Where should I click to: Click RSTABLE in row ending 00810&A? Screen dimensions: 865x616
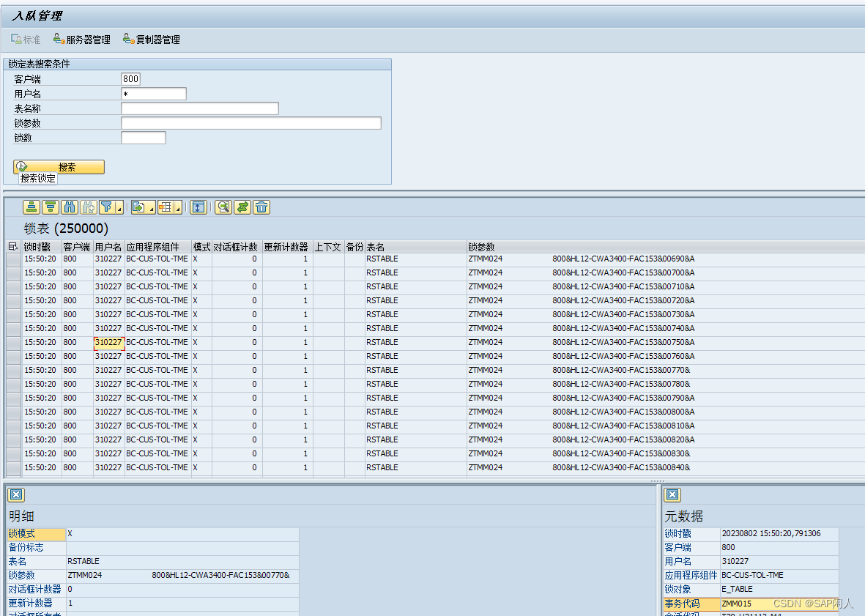coord(382,426)
